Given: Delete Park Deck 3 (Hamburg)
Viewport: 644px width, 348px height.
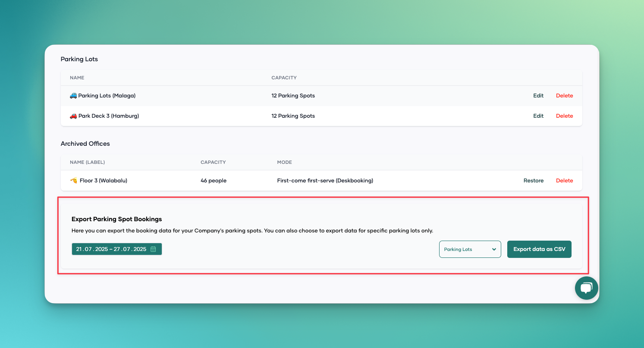Looking at the screenshot, I should (x=564, y=116).
